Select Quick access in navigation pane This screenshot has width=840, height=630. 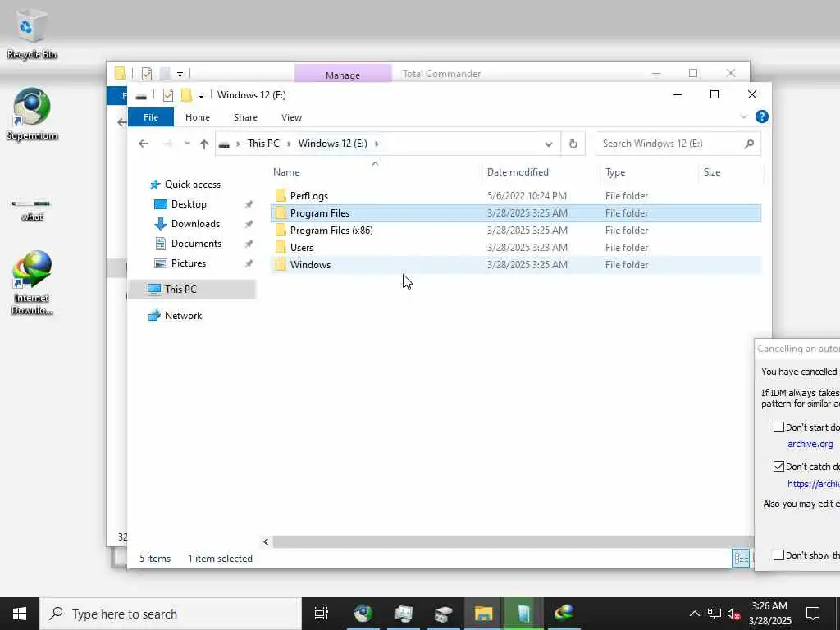pos(192,185)
